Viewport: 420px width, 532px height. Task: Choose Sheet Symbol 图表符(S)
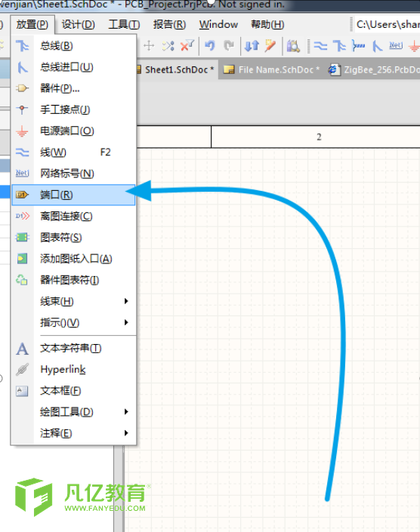click(73, 238)
